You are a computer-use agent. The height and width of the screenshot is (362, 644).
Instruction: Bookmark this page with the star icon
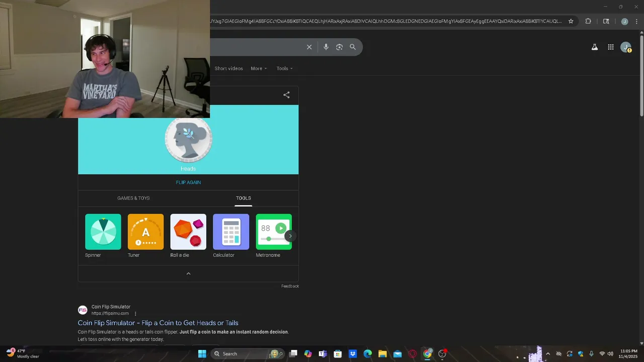(571, 21)
